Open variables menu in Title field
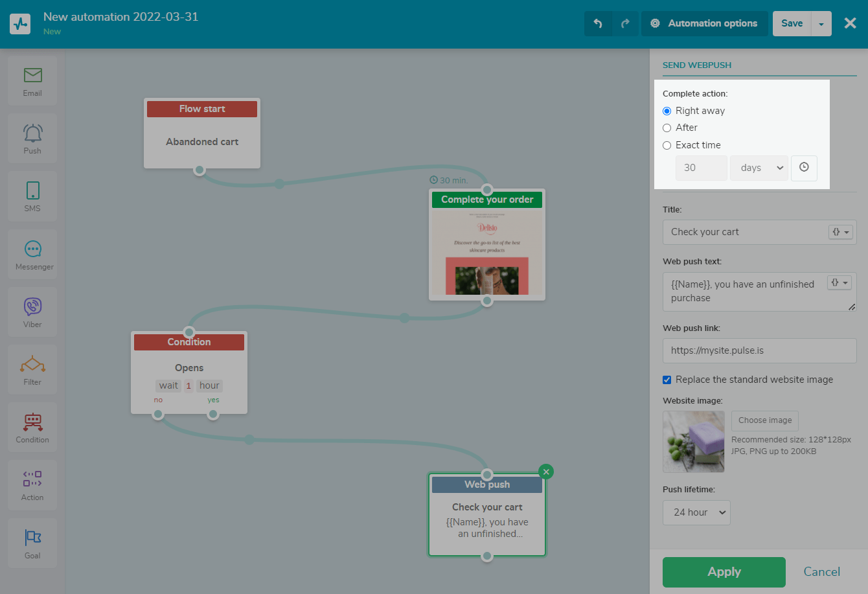The height and width of the screenshot is (594, 868). 840,232
